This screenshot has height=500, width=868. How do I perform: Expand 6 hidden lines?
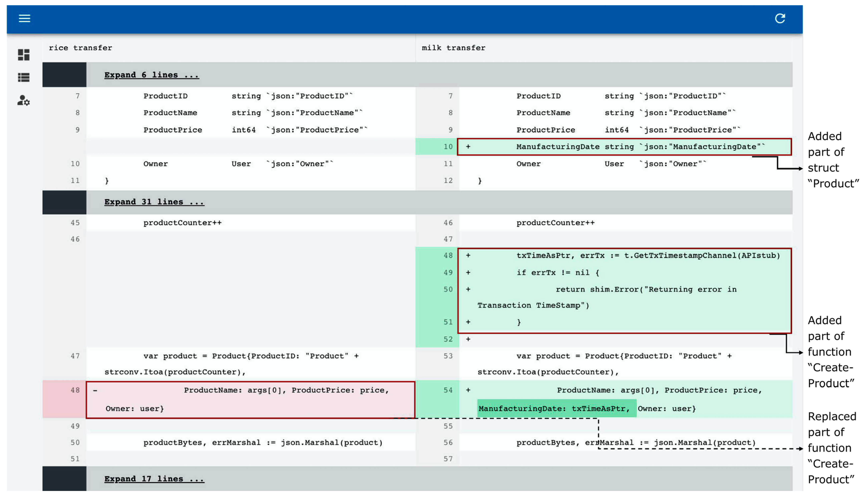(151, 75)
